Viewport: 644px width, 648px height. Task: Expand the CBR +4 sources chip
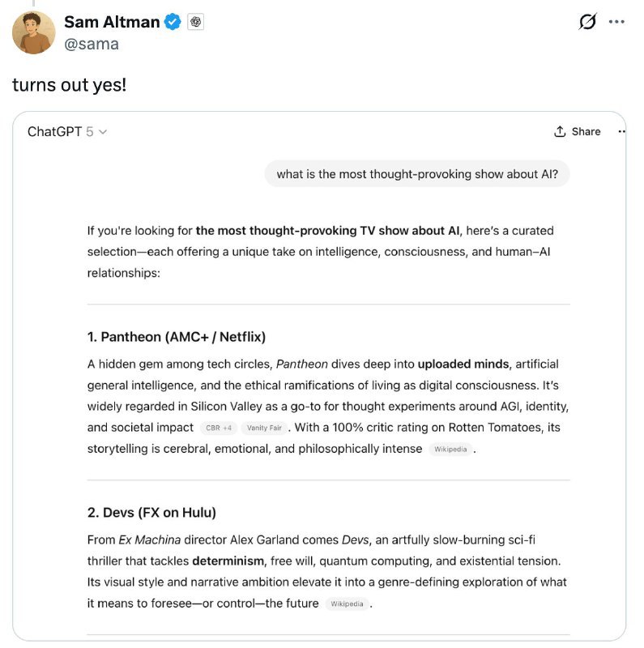(219, 428)
